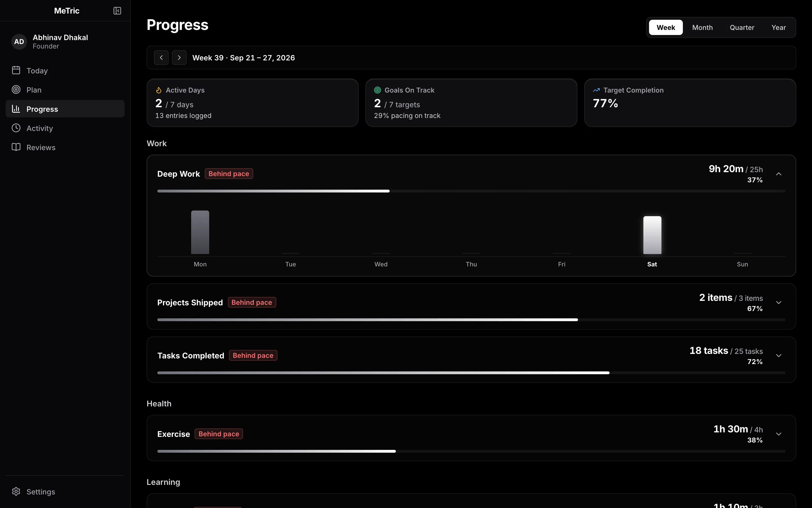This screenshot has width=812, height=508.
Task: Click the Tasks Completed Behind pace badge
Action: [253, 356]
